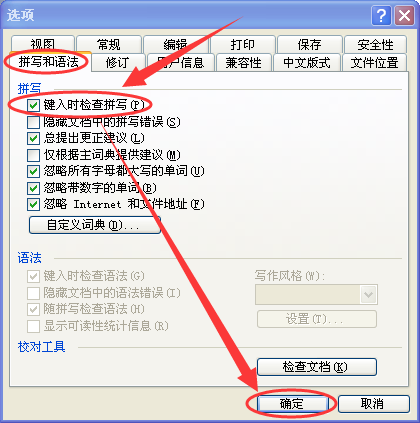
Task: Check 仅根据主词典提供建议 box
Action: 33,155
